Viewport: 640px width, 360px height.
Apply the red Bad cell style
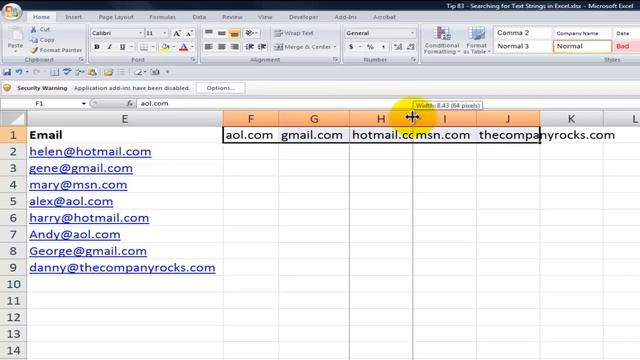pyautogui.click(x=626, y=47)
